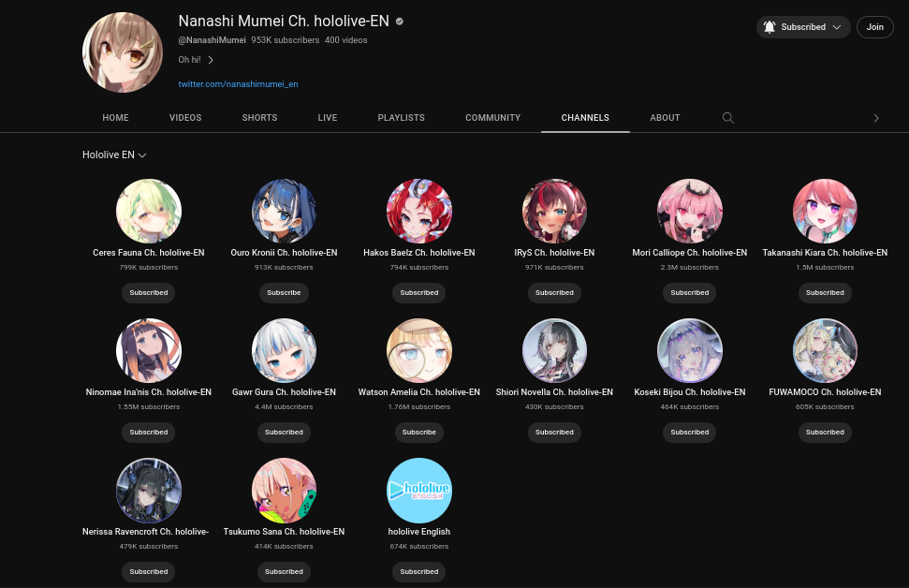
Task: Click the verified badge beside channel name
Action: pos(400,22)
